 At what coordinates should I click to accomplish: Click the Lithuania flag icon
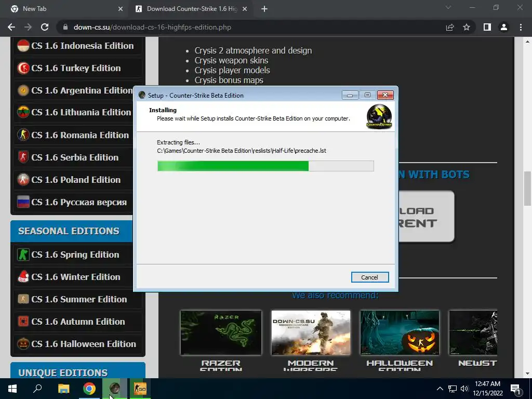coord(23,112)
